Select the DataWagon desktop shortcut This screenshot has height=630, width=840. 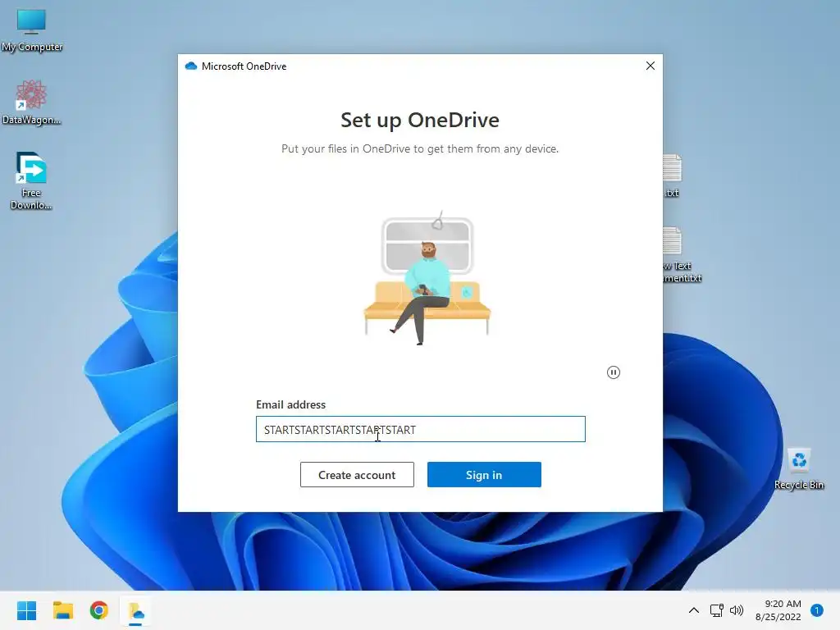coord(31,103)
